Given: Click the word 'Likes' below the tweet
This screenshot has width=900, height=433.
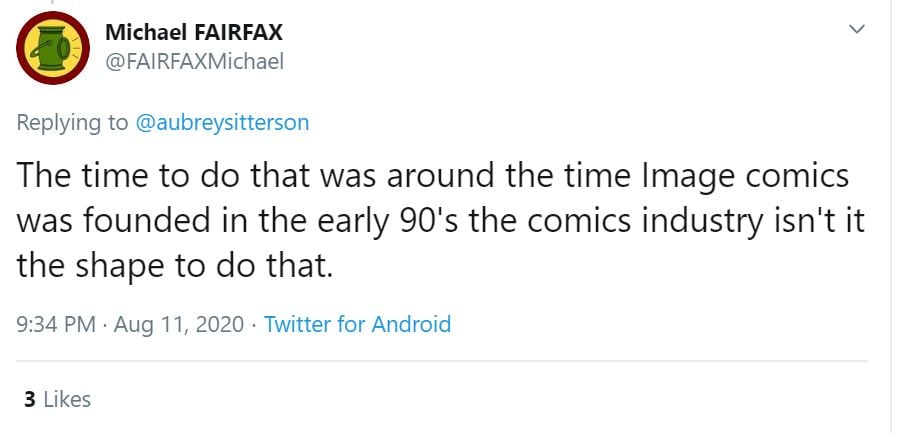Looking at the screenshot, I should [68, 399].
